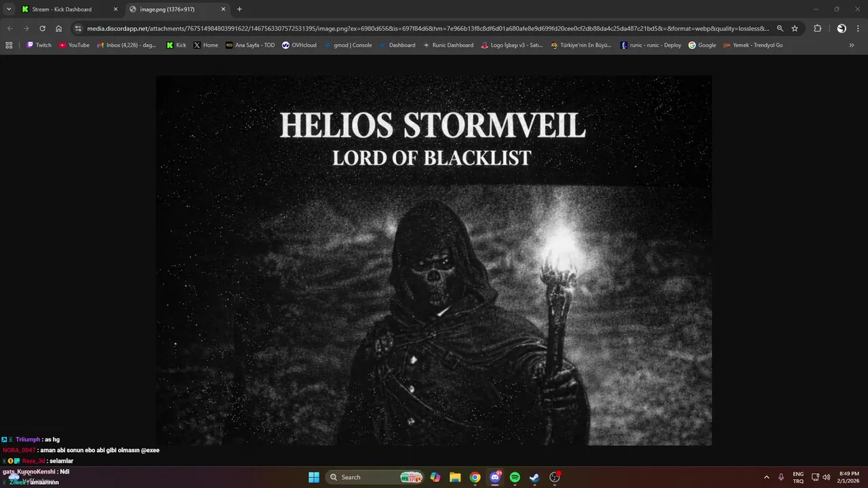Image resolution: width=868 pixels, height=488 pixels.
Task: Click the Helios Stormveil image
Action: [434, 260]
